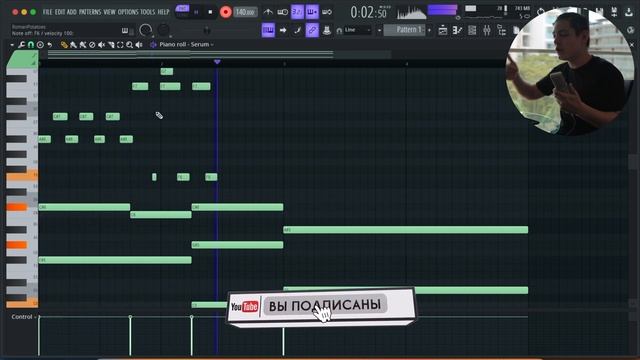Click the small keyboard icon in hint panel
The width and height of the screenshot is (640, 360).
click(125, 31)
